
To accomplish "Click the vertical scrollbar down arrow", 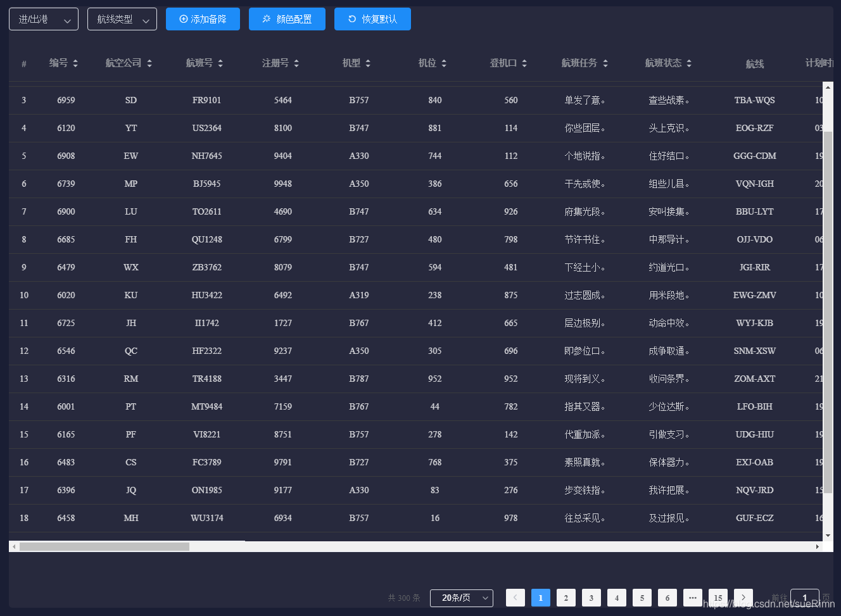I will [x=828, y=536].
